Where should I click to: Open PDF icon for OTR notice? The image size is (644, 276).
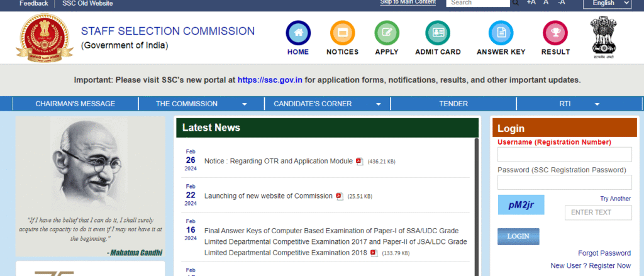click(360, 162)
